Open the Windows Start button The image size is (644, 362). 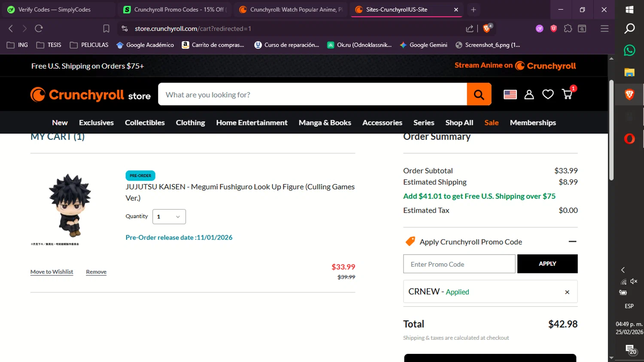click(629, 9)
